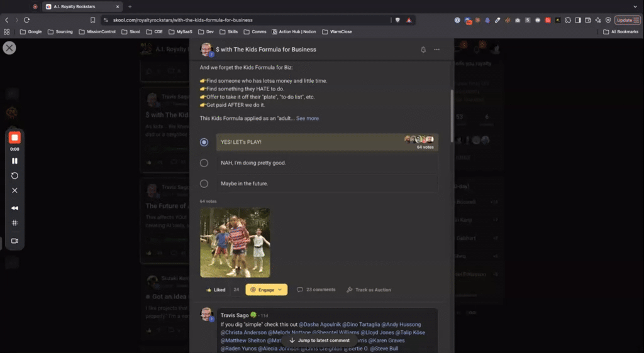Open the Engage dropdown button

tap(267, 290)
